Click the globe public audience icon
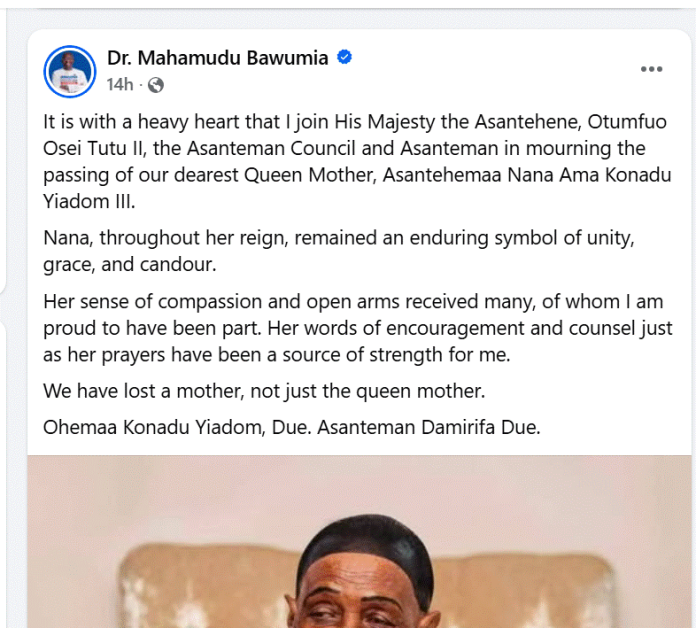Screen dimensions: 696x628 coord(155,85)
